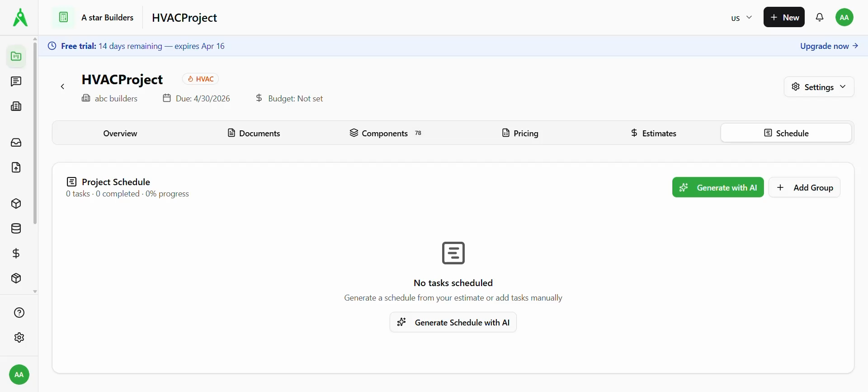This screenshot has width=868, height=392.
Task: Click the dollar sign icon in sidebar
Action: (x=16, y=253)
